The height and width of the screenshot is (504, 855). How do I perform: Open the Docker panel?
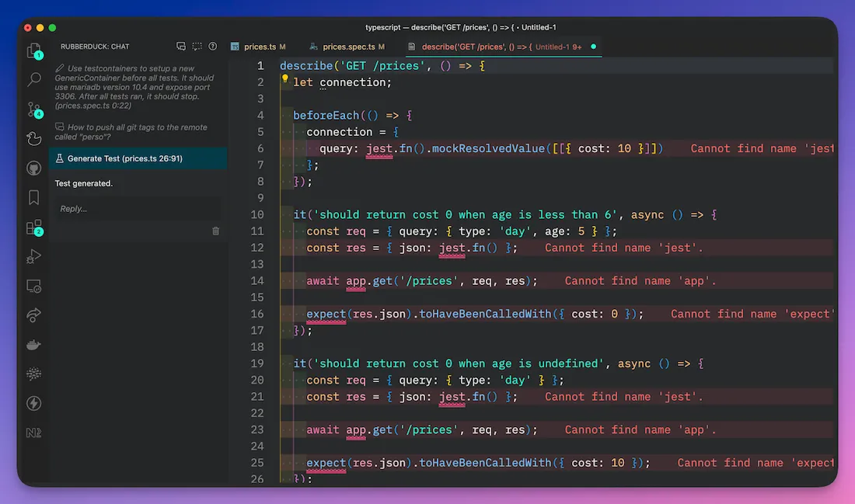tap(33, 345)
